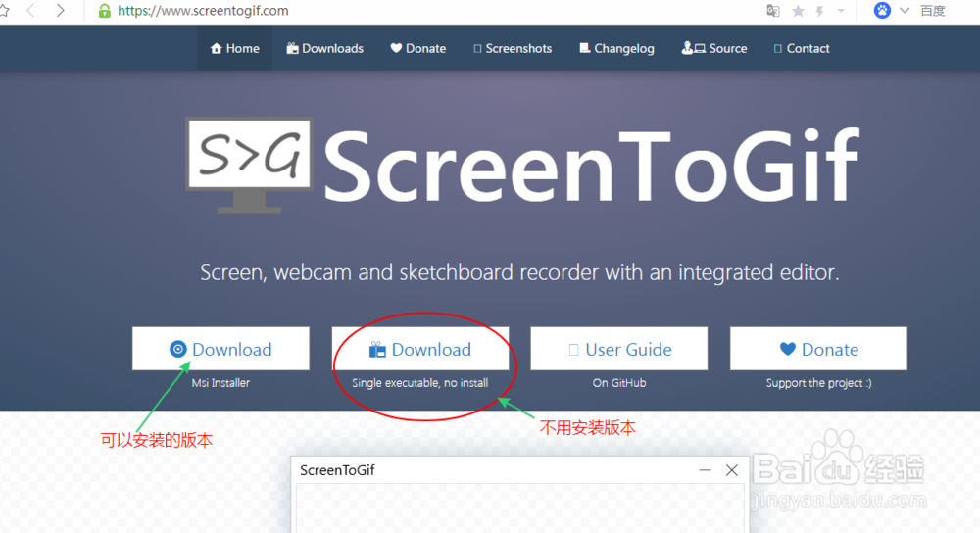Minimize the ScreenToGif preview window
Viewport: 980px width, 533px height.
click(705, 470)
